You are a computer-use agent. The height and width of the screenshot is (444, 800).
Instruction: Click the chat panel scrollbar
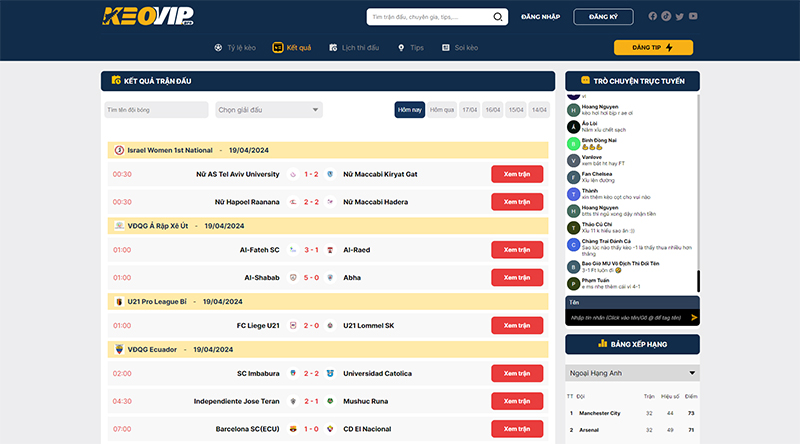(698, 281)
